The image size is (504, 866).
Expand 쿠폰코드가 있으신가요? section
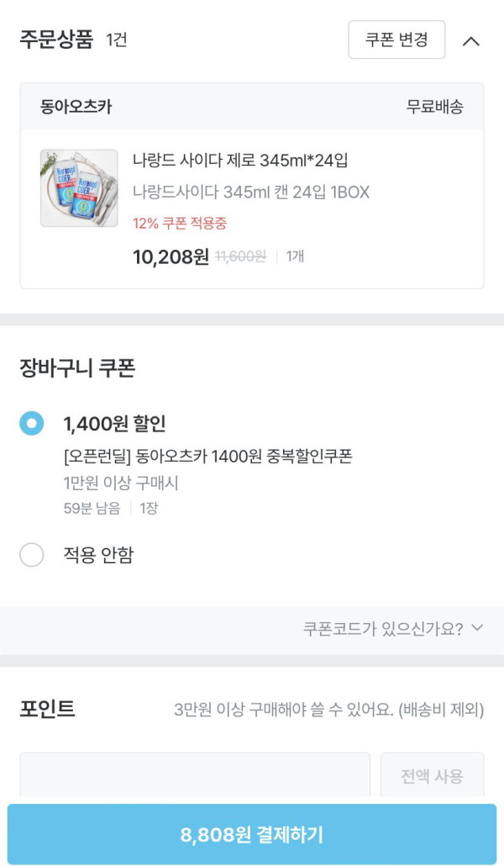pyautogui.click(x=393, y=628)
